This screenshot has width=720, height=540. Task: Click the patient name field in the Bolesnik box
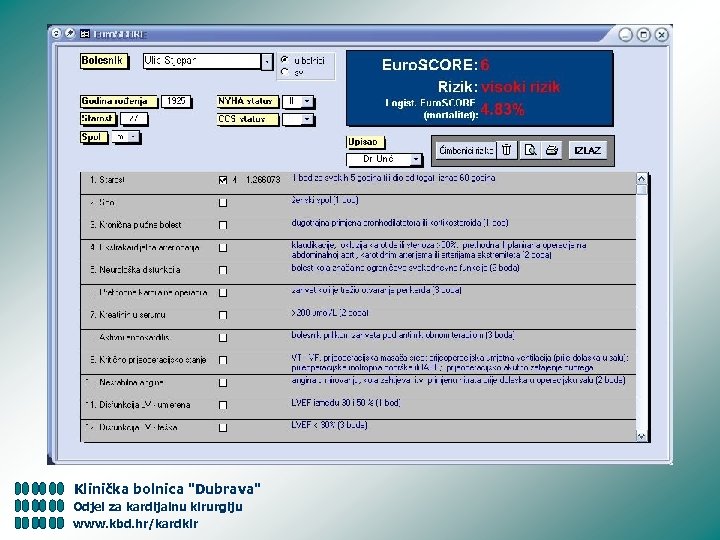pyautogui.click(x=202, y=61)
